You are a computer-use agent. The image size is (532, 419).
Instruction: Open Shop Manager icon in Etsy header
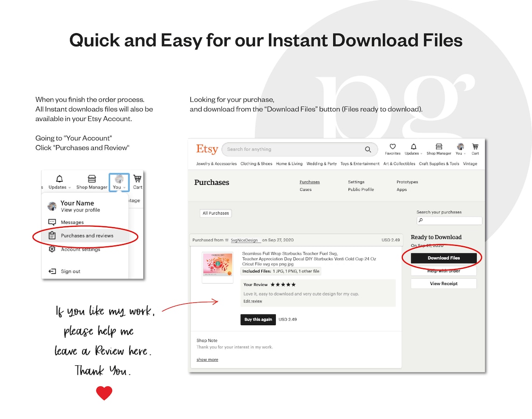tap(439, 147)
